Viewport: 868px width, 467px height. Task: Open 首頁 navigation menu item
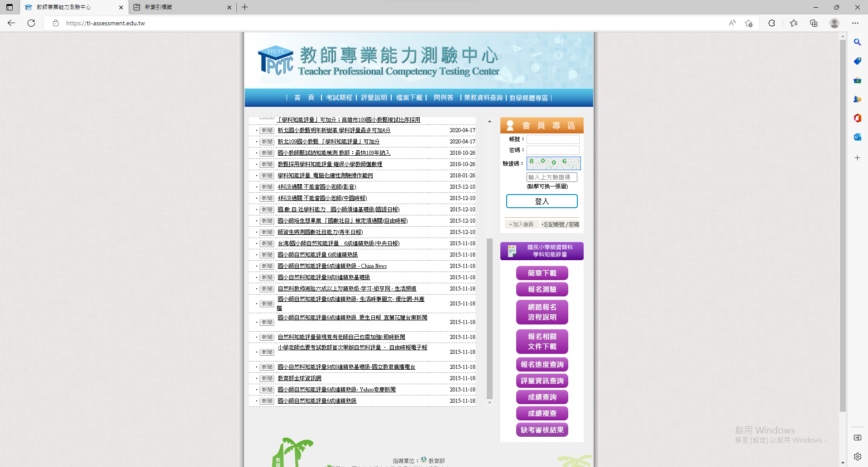click(x=304, y=98)
